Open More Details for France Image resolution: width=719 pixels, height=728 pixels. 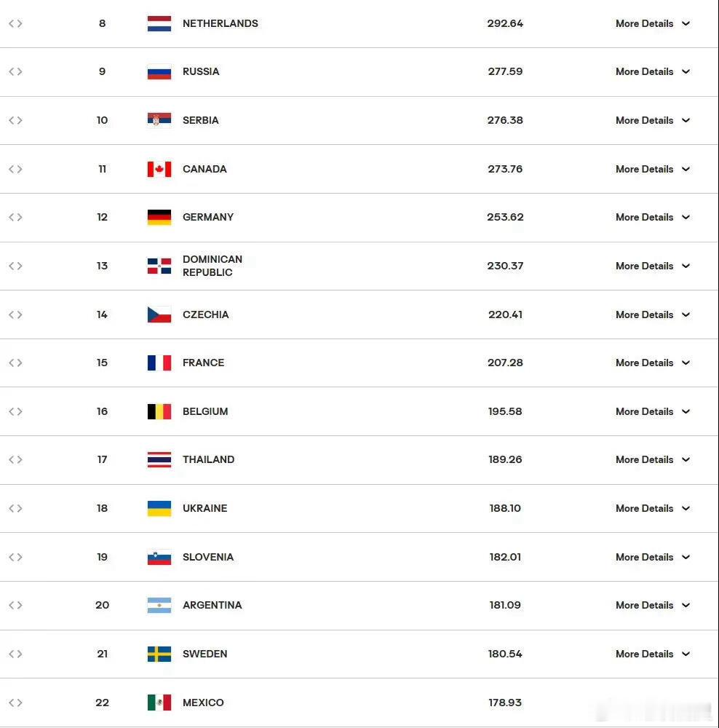[644, 363]
